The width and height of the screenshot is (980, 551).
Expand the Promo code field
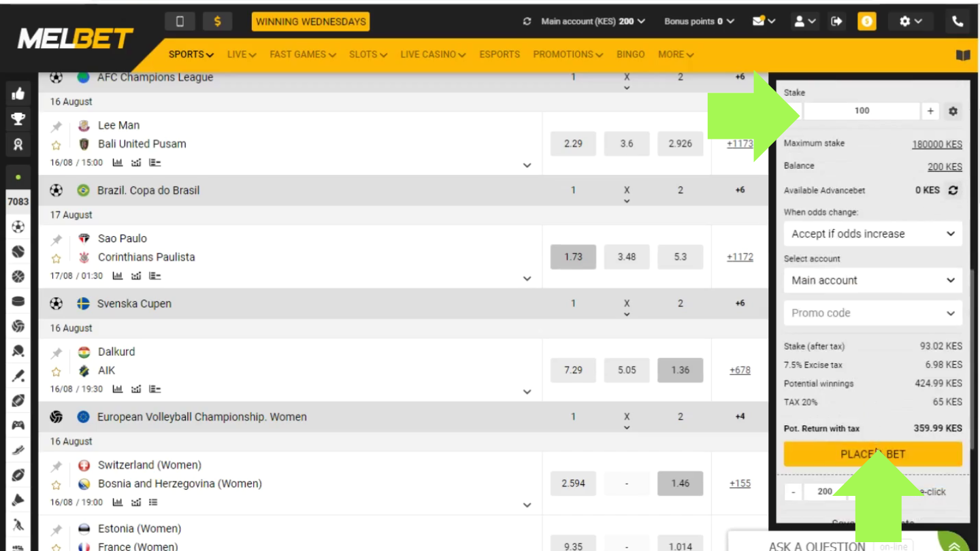(872, 313)
